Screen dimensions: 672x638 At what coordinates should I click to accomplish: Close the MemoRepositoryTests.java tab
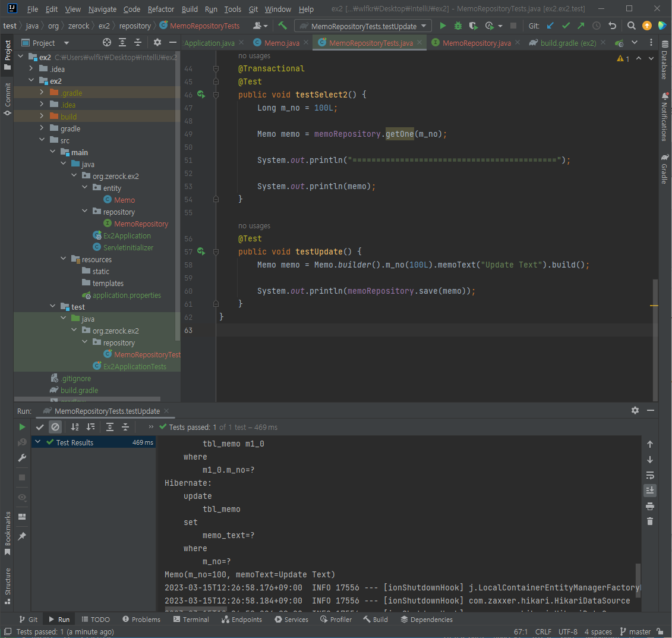(x=419, y=42)
